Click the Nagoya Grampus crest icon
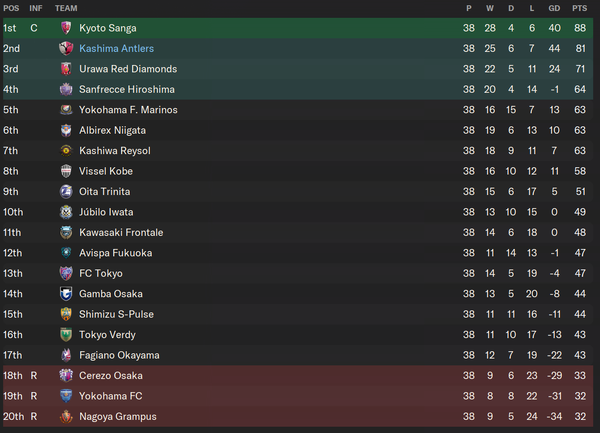 [66, 417]
